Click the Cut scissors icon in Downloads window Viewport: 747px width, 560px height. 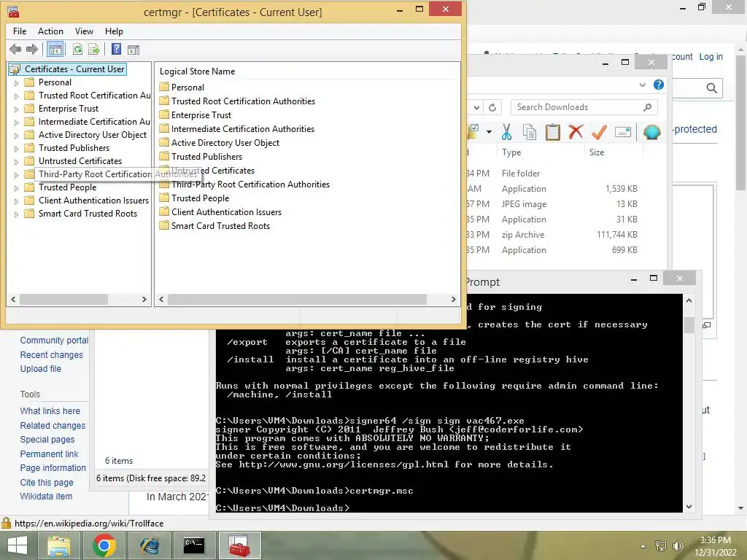click(506, 131)
